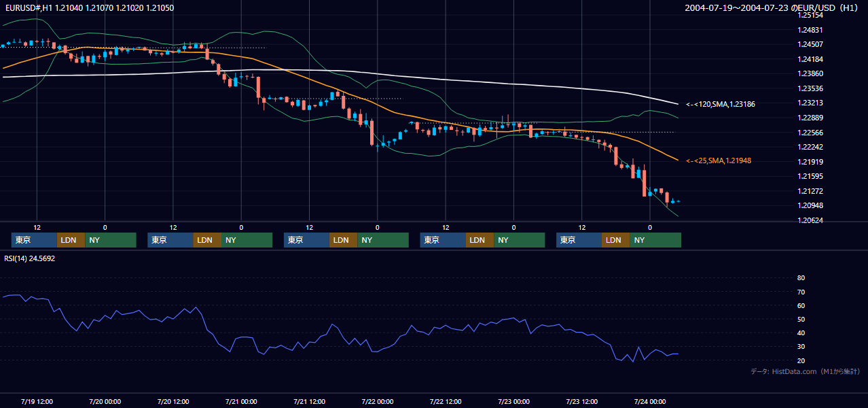Click the 1.20624 price axis label
The image size is (868, 408).
pos(810,220)
